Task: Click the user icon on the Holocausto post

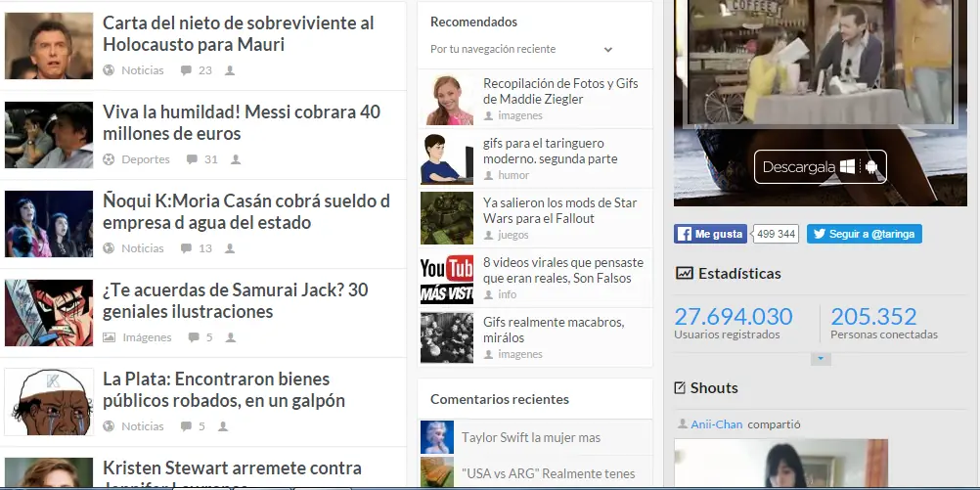Action: [x=230, y=70]
